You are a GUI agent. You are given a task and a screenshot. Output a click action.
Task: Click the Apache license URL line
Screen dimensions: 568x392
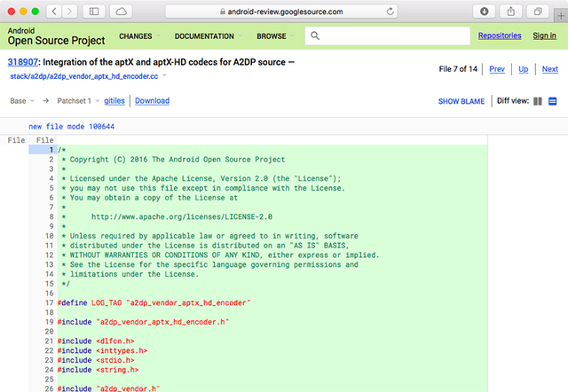pyautogui.click(x=181, y=216)
